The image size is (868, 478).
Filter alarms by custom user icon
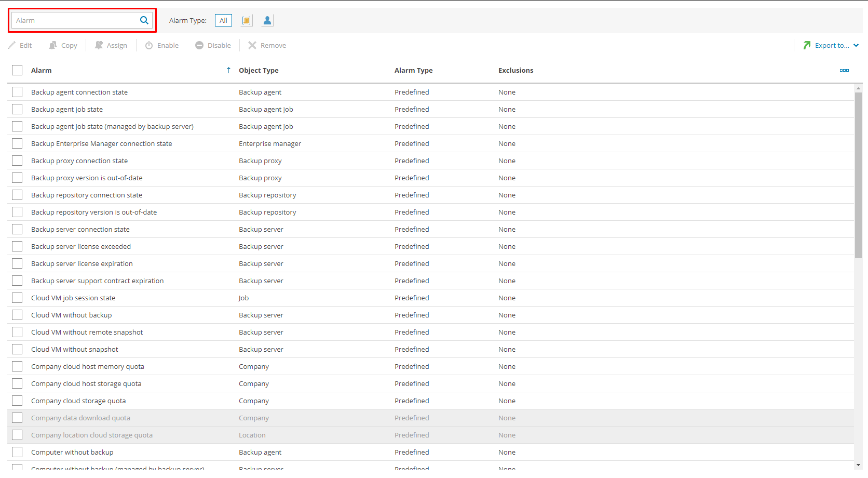(267, 20)
